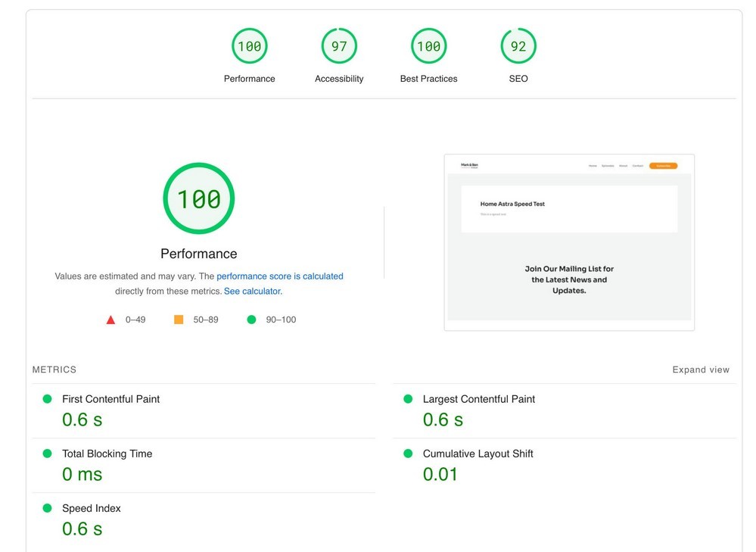
Task: Click green dot beside Cumulative Layout Shift
Action: pyautogui.click(x=408, y=454)
